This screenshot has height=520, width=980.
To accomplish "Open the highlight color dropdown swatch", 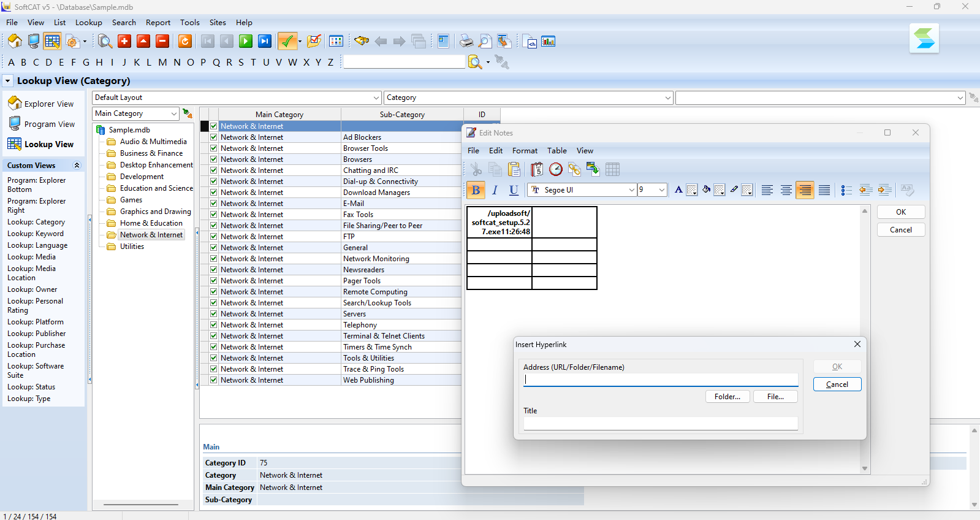I will click(x=747, y=190).
